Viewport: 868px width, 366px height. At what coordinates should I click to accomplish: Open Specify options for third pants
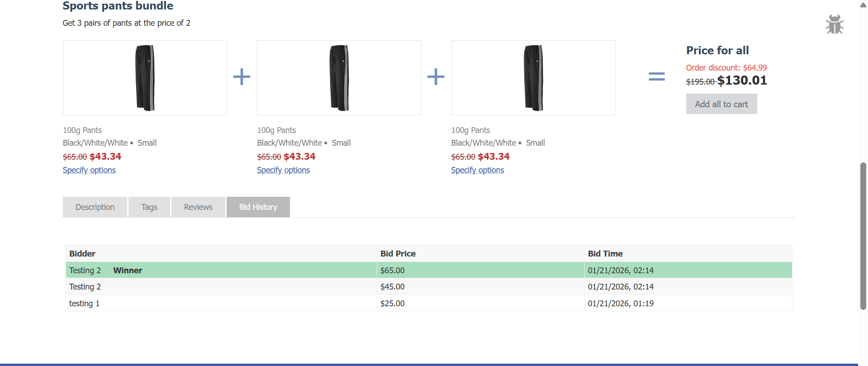[x=477, y=170]
